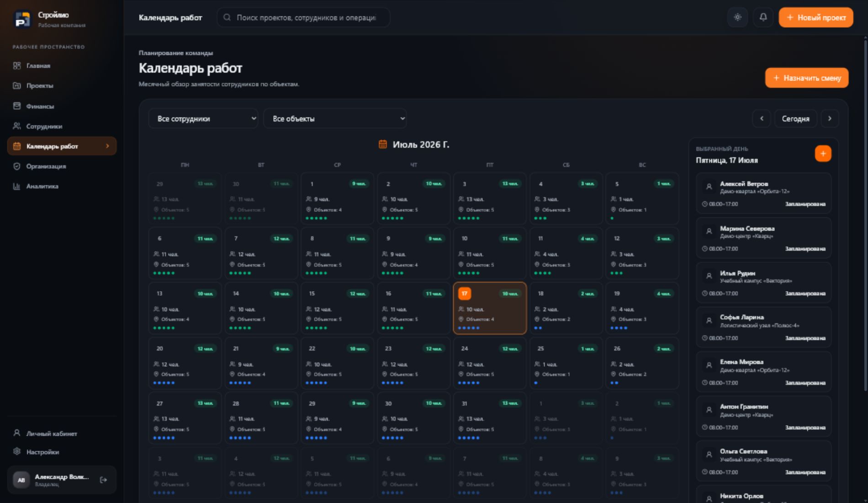
Task: Click clock icon on Алексей Ветров shift
Action: pos(704,204)
